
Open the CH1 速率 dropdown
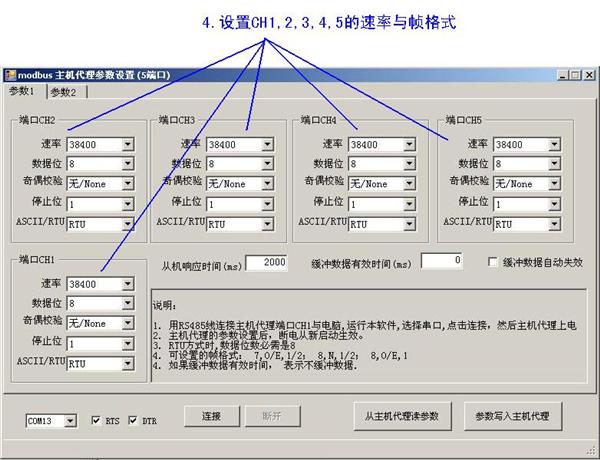click(100, 284)
